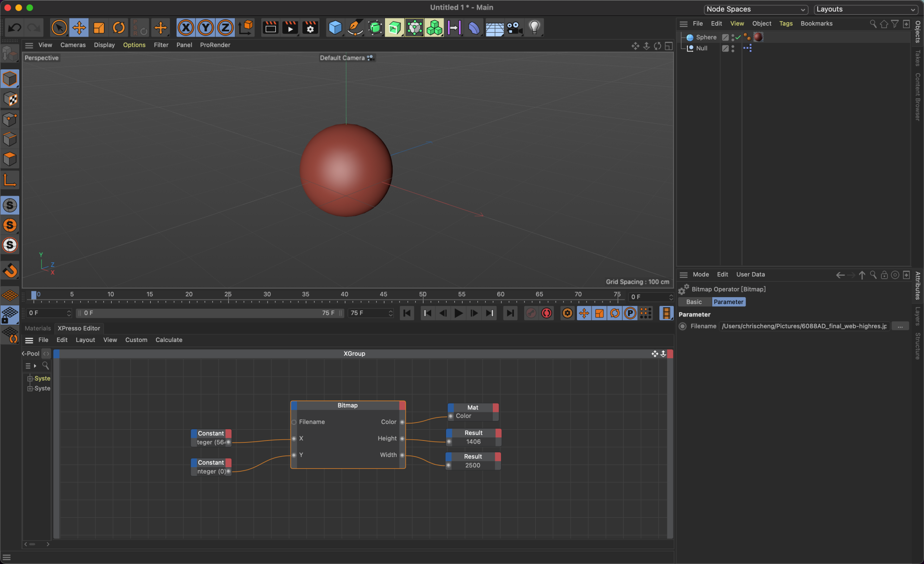Add a Camera object
The image size is (924, 564).
[514, 28]
